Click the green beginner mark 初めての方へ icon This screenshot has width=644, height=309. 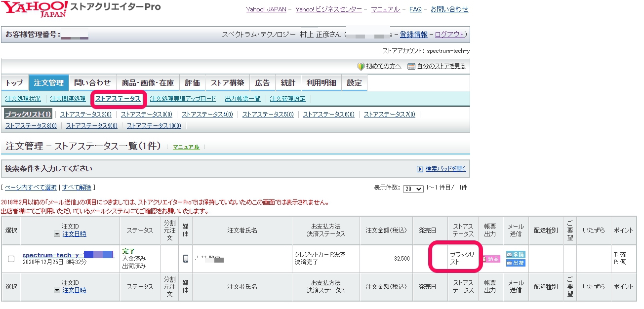click(x=361, y=66)
